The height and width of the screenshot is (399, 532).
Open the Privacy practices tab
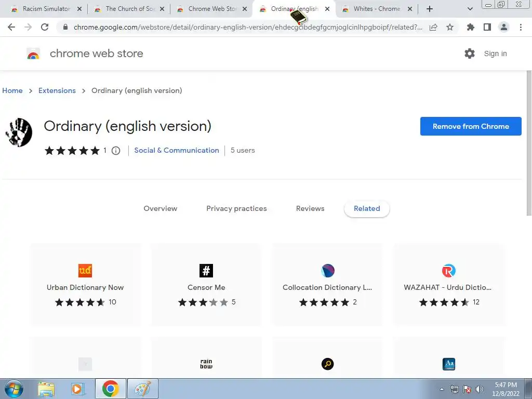(x=236, y=209)
